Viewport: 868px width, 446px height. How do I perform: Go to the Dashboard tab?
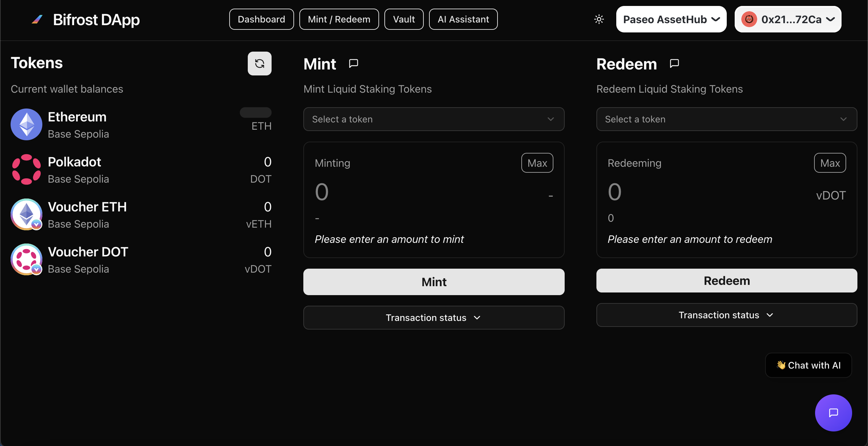coord(261,19)
